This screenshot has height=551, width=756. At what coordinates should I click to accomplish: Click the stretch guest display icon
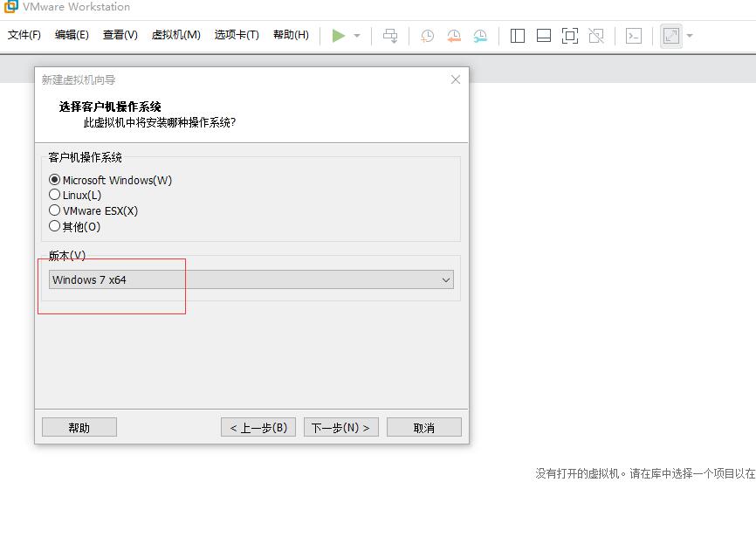671,36
